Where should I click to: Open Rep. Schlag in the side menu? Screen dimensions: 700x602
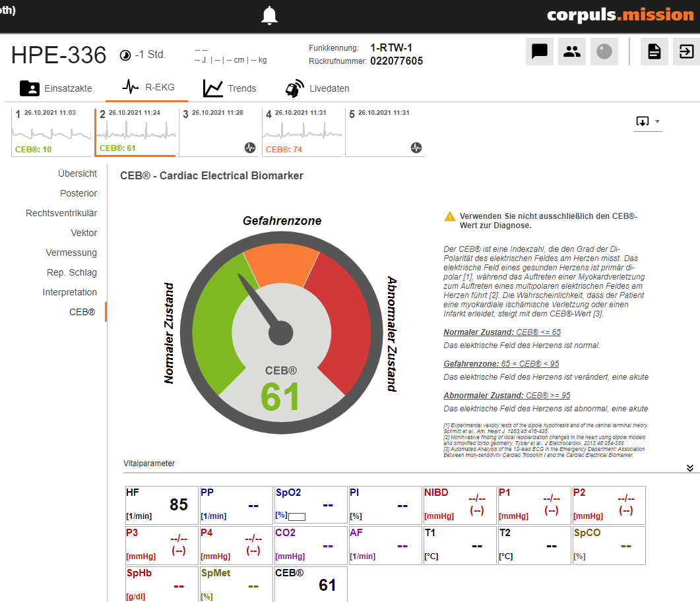[x=71, y=273]
